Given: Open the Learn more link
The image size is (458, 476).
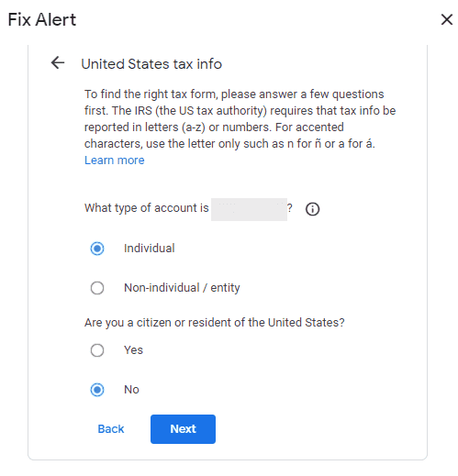Looking at the screenshot, I should point(115,161).
